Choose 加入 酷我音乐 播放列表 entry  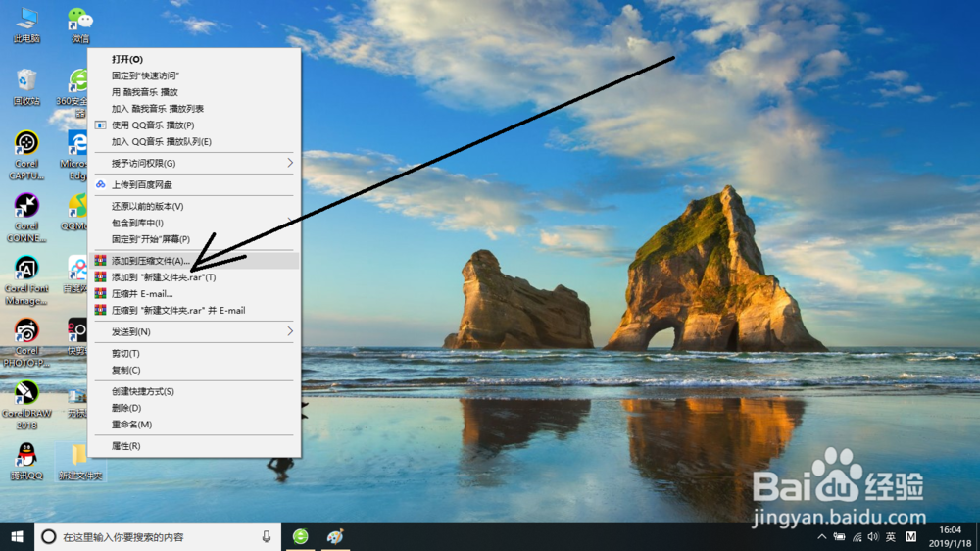coord(194,108)
